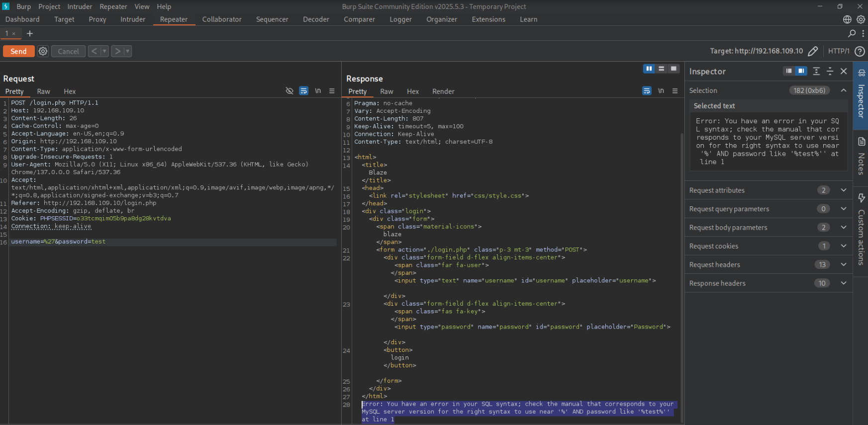868x425 pixels.
Task: Click the Cancel button
Action: [68, 51]
